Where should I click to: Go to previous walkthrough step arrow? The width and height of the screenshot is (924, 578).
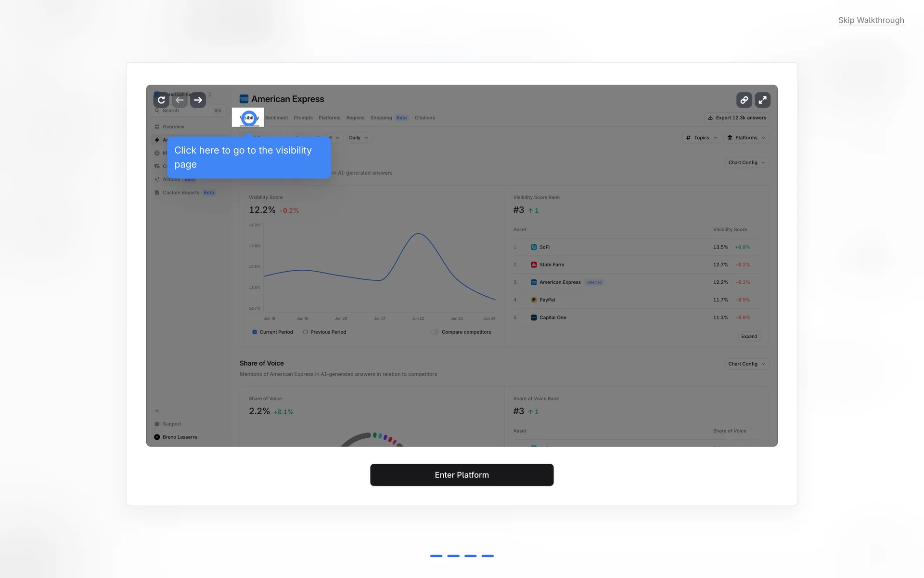[180, 100]
